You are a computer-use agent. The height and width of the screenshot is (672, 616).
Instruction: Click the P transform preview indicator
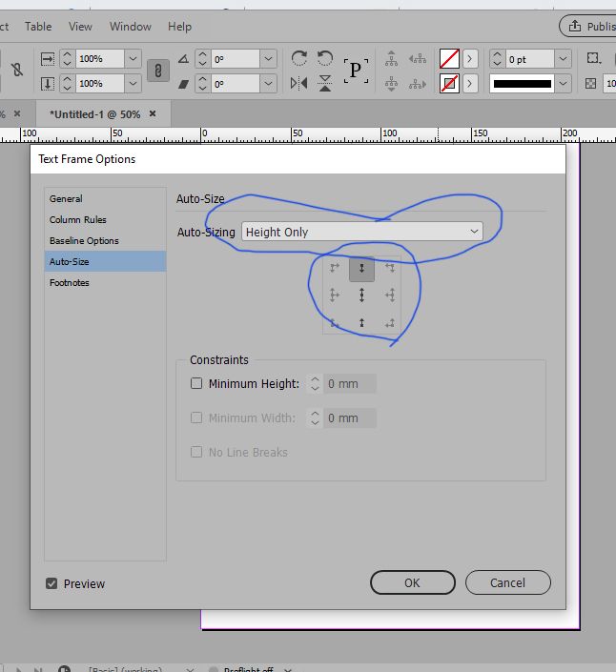point(356,71)
